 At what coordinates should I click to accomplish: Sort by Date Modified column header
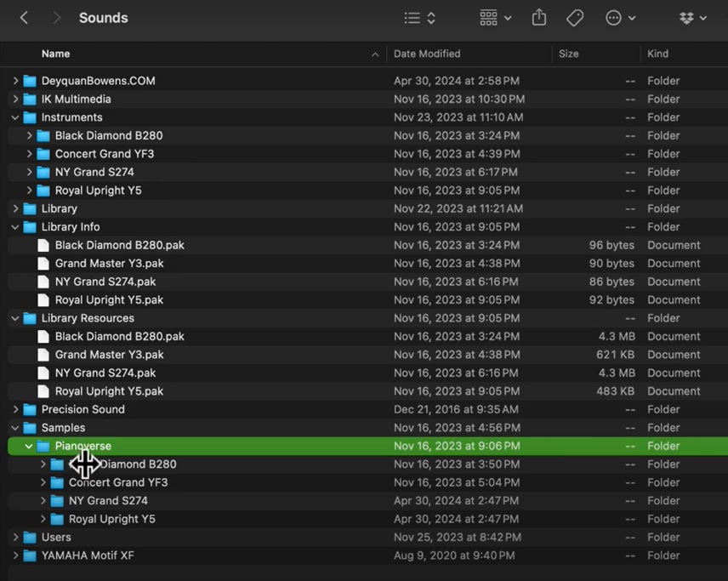point(427,54)
